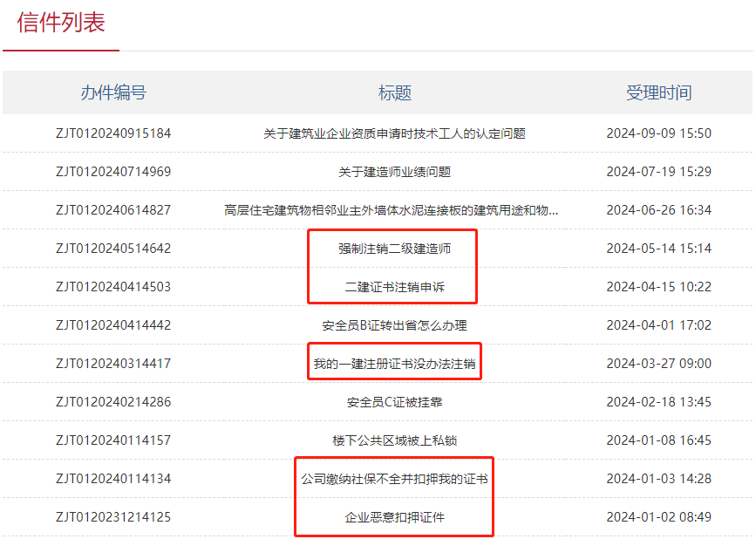Open letter 安全员C证被挂靠
Screen dimensions: 756x539
pos(394,402)
